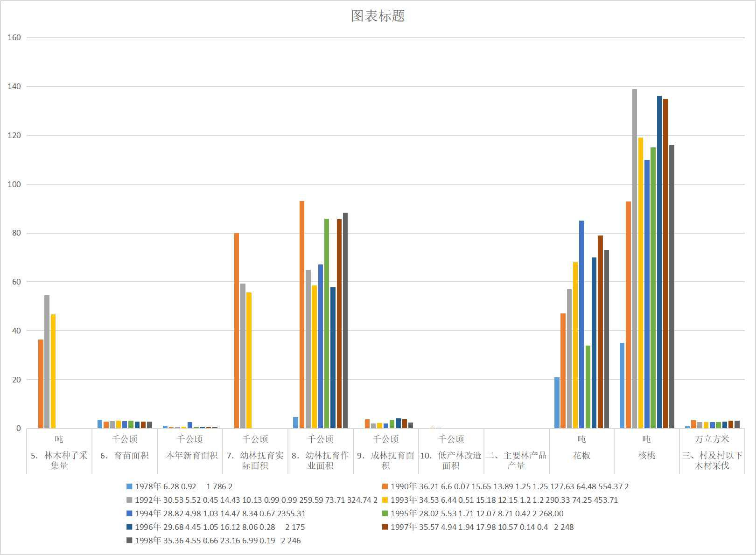Select the green bar in 幼林抚育作业面积 group
The height and width of the screenshot is (555, 756).
tap(327, 324)
